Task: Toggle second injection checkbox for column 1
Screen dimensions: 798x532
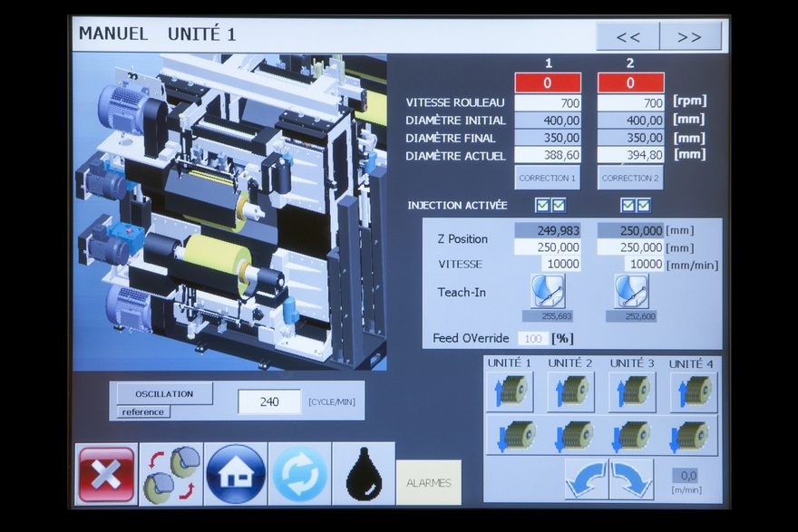Action: point(559,205)
